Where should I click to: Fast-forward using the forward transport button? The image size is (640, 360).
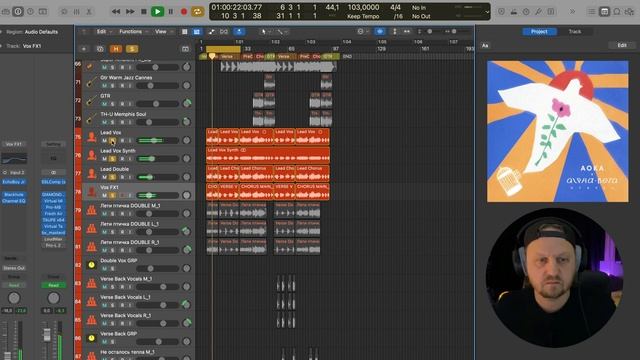[x=130, y=11]
